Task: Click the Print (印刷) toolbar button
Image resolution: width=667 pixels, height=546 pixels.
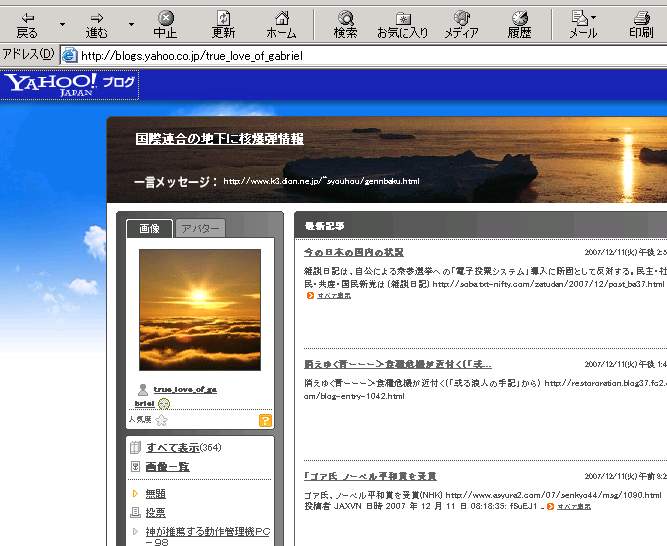Action: 641,25
